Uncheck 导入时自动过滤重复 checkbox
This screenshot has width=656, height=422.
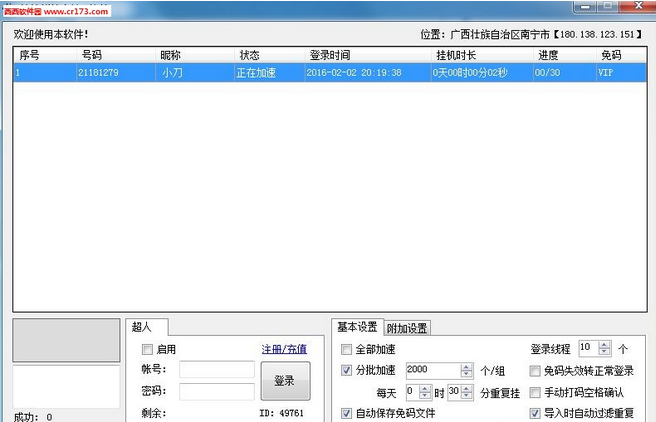(x=535, y=413)
